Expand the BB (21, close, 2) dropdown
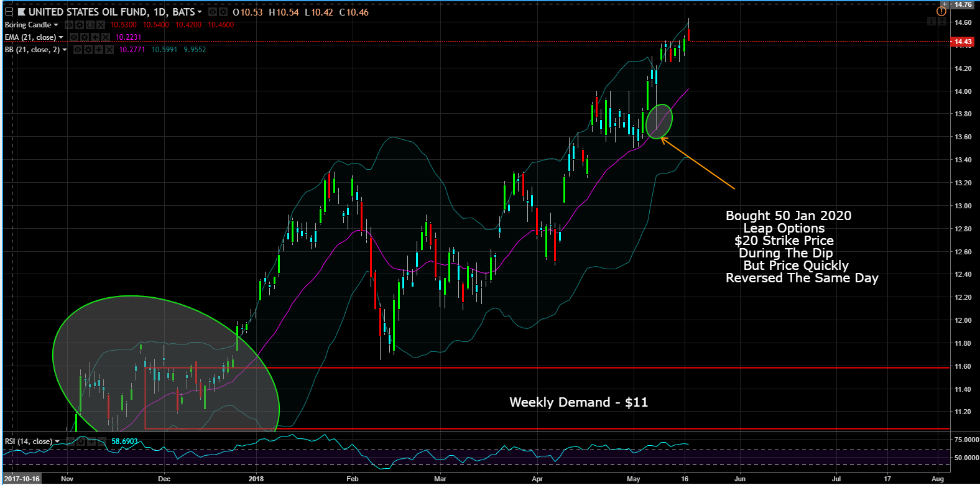Viewport: 980px width, 485px height. point(65,50)
